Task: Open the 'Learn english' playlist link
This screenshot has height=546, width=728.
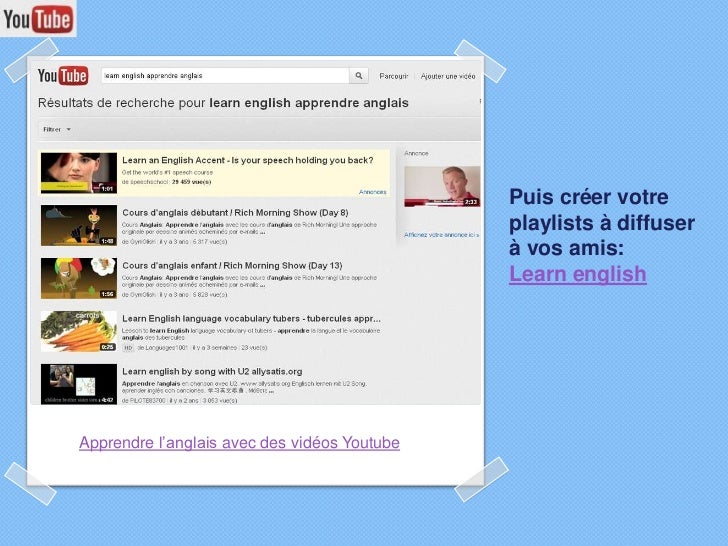Action: click(578, 274)
